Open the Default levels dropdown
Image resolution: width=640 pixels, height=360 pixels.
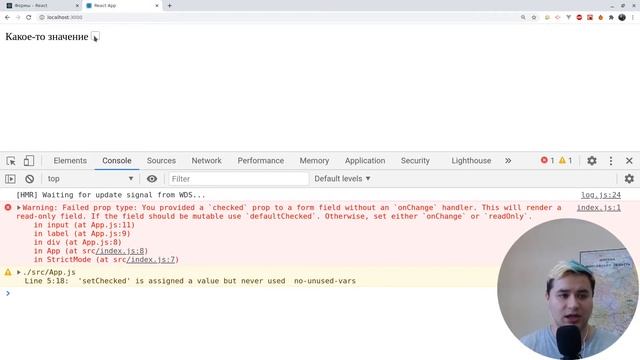click(x=342, y=179)
